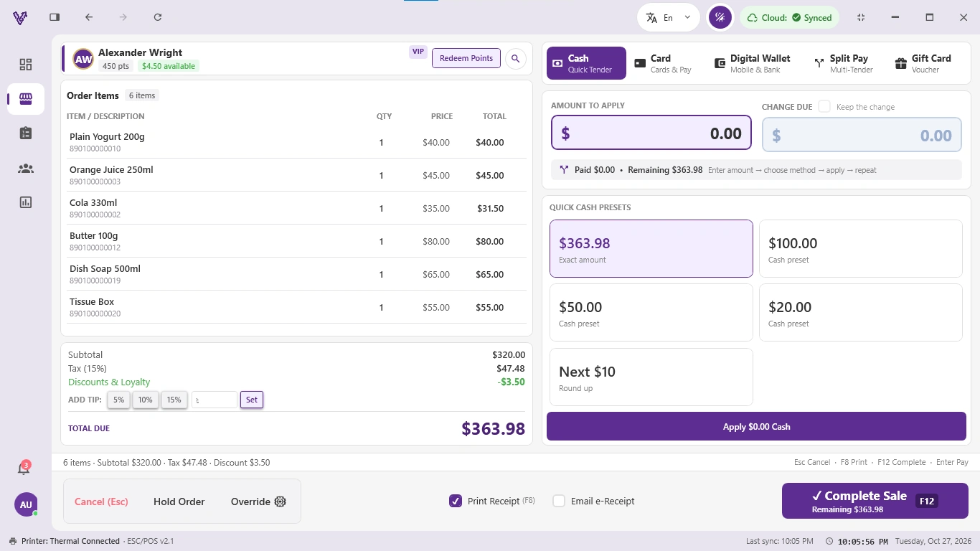Click Hold Order

179,501
